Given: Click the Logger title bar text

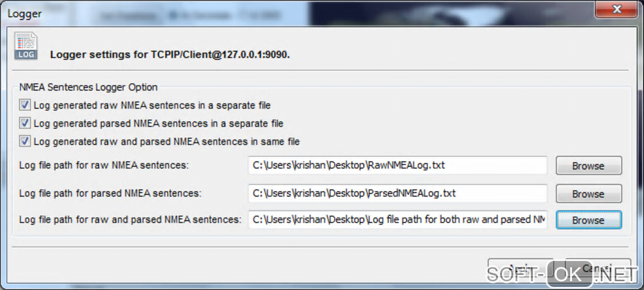Looking at the screenshot, I should (x=25, y=13).
